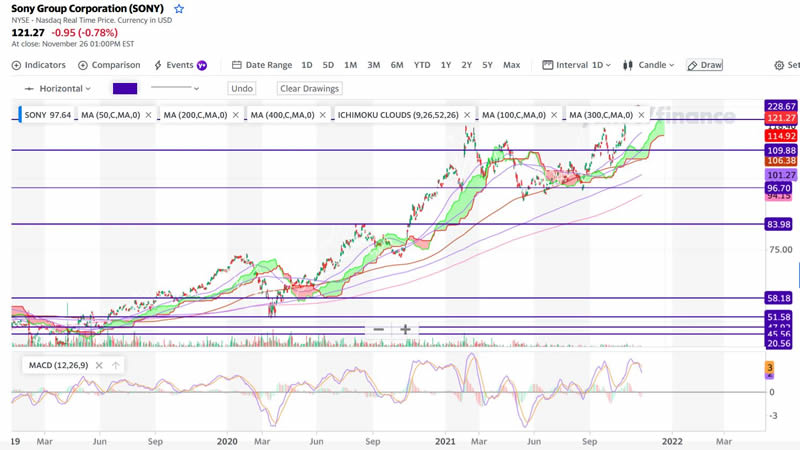
Task: Move MACD panel up with arrow
Action: (x=116, y=365)
